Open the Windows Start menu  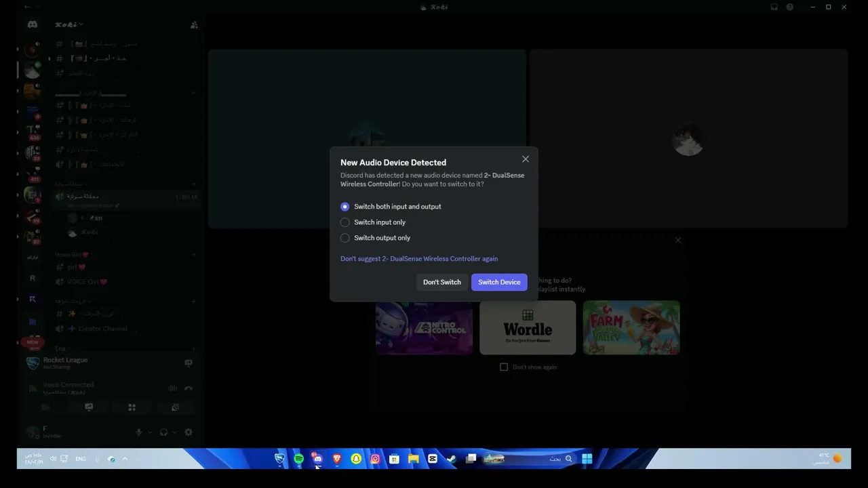(587, 459)
